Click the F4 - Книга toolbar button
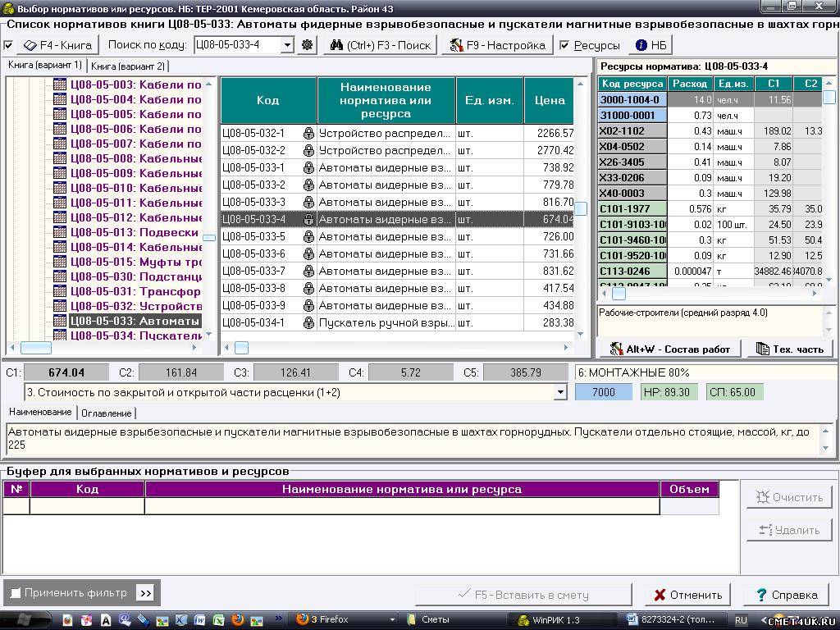The image size is (840, 630). pos(57,45)
